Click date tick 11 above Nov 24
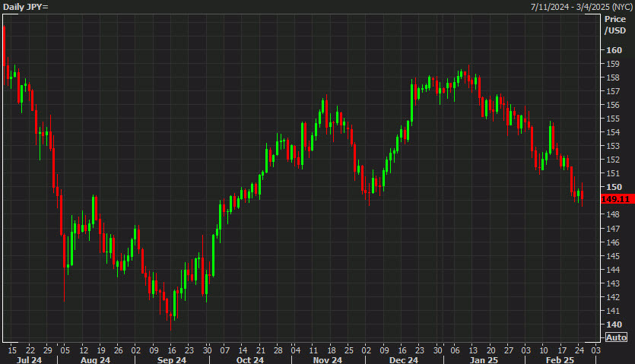The image size is (635, 364). pyautogui.click(x=313, y=350)
